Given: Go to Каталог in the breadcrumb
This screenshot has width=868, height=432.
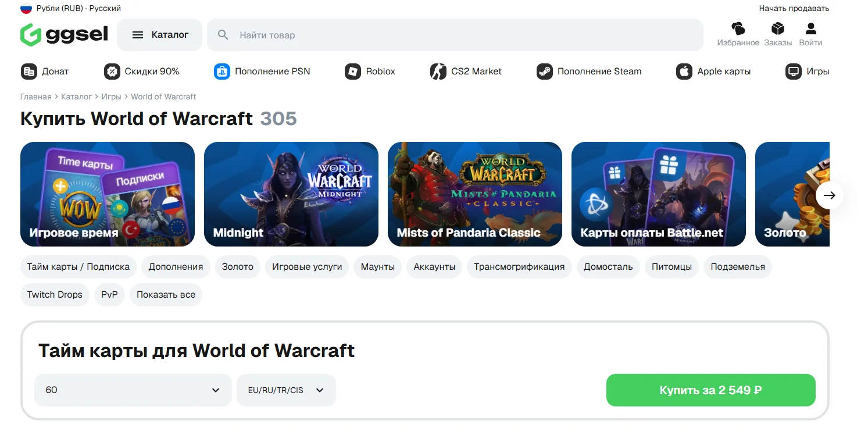Looking at the screenshot, I should tap(77, 97).
